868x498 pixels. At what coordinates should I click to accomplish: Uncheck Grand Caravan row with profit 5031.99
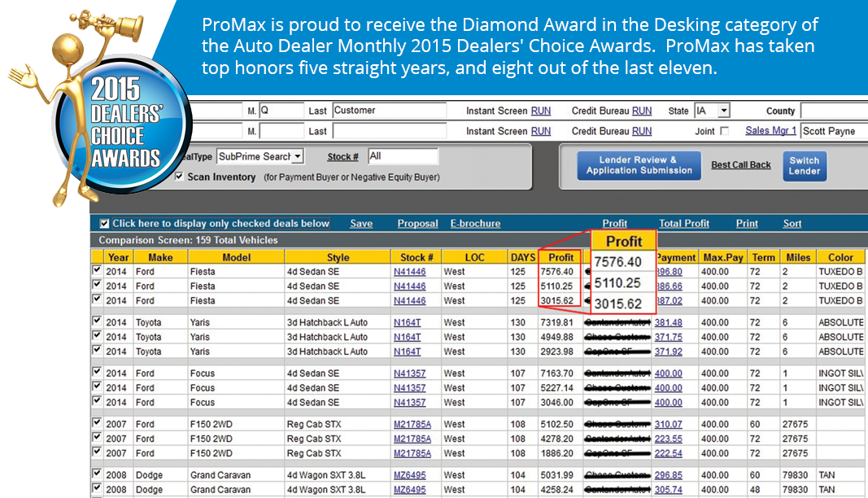coord(97,474)
